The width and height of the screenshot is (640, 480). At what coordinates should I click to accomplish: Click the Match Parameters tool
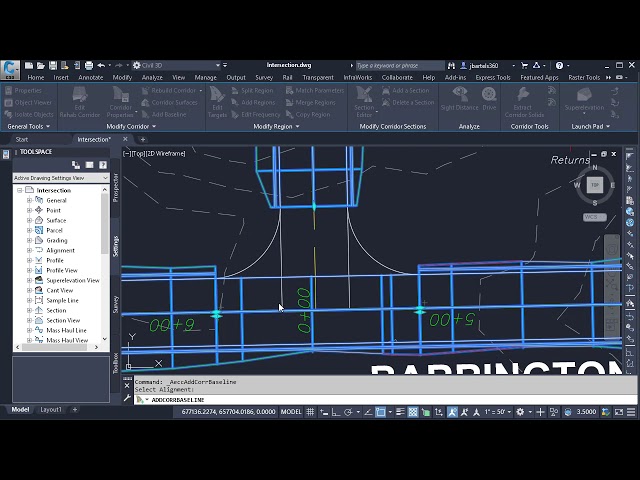(x=315, y=91)
